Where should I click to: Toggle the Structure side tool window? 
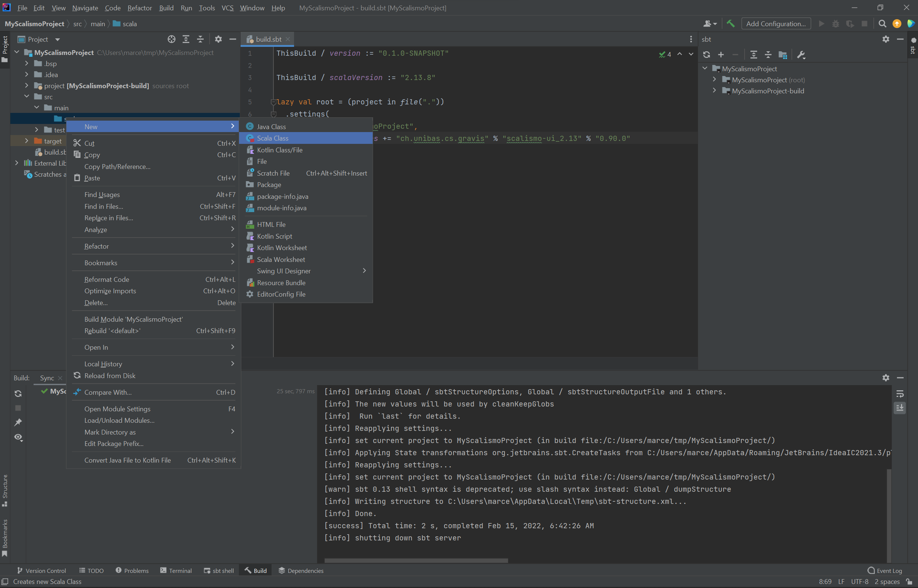click(x=5, y=490)
